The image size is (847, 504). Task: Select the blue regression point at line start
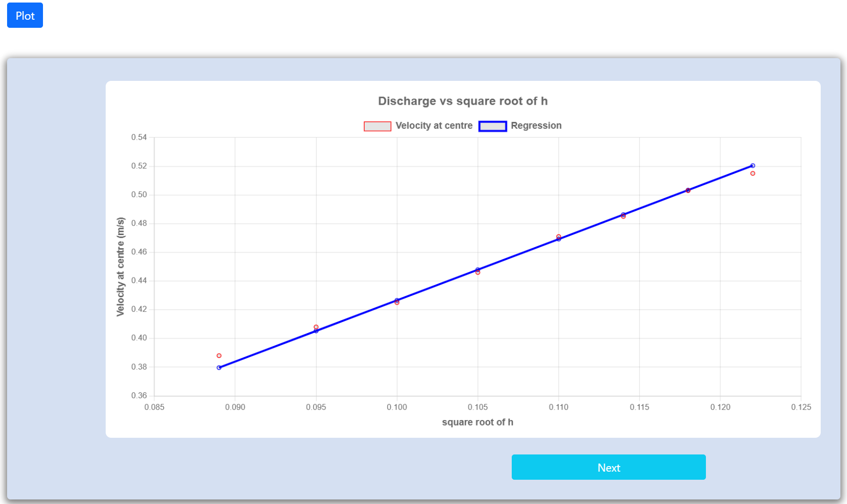coord(219,368)
